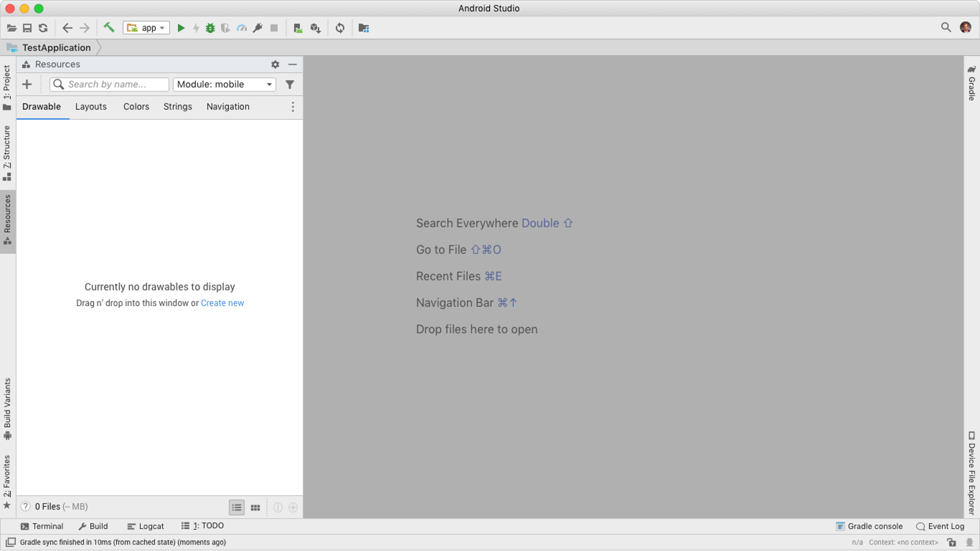Open Resources panel settings gear

[x=275, y=64]
